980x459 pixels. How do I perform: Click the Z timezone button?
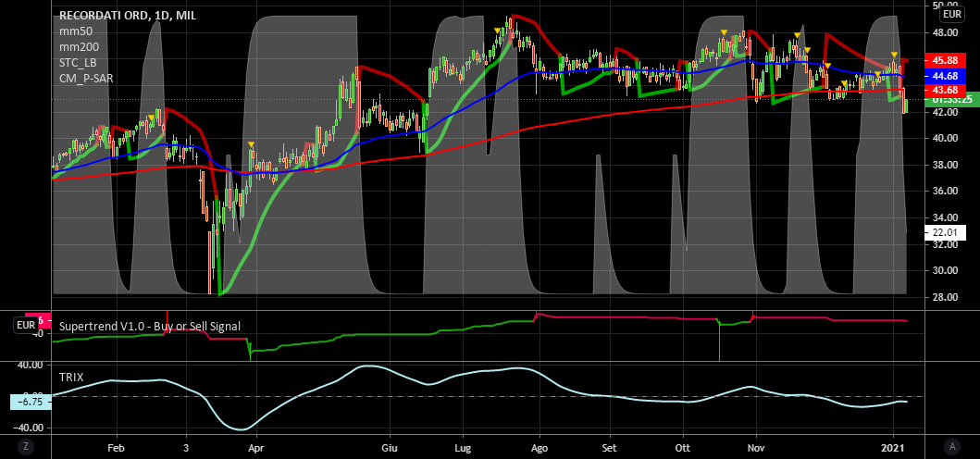pos(26,446)
